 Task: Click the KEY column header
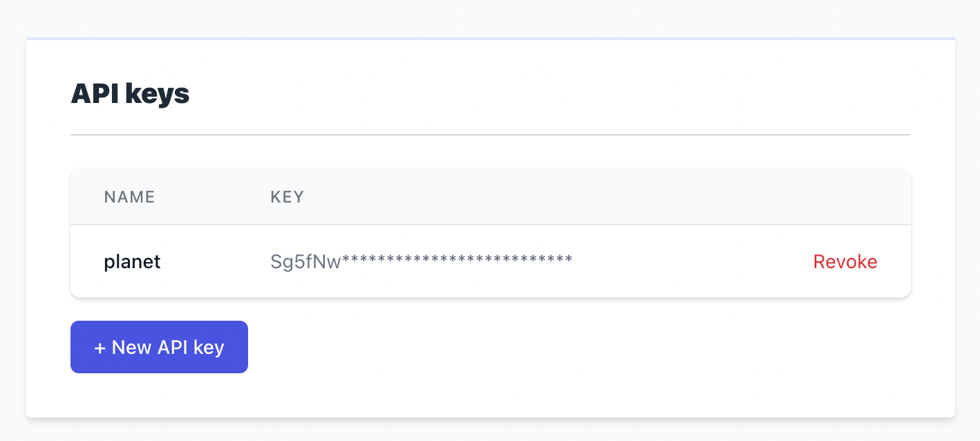[x=287, y=197]
